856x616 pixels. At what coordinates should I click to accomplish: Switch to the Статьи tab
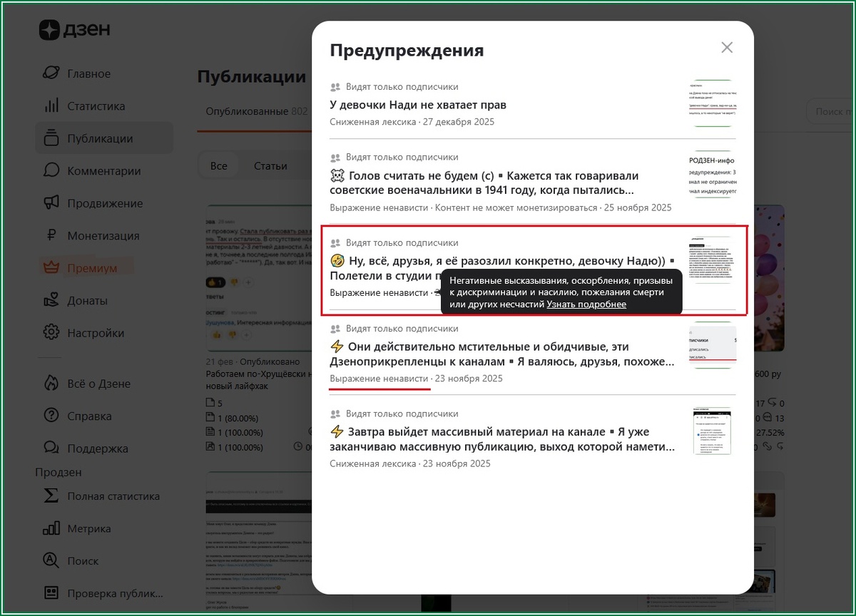coord(271,165)
